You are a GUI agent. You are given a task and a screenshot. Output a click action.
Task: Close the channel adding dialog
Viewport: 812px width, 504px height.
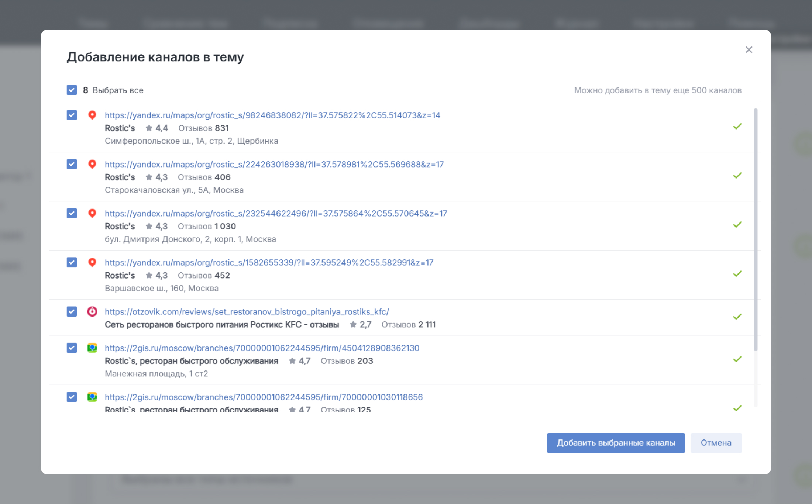749,50
